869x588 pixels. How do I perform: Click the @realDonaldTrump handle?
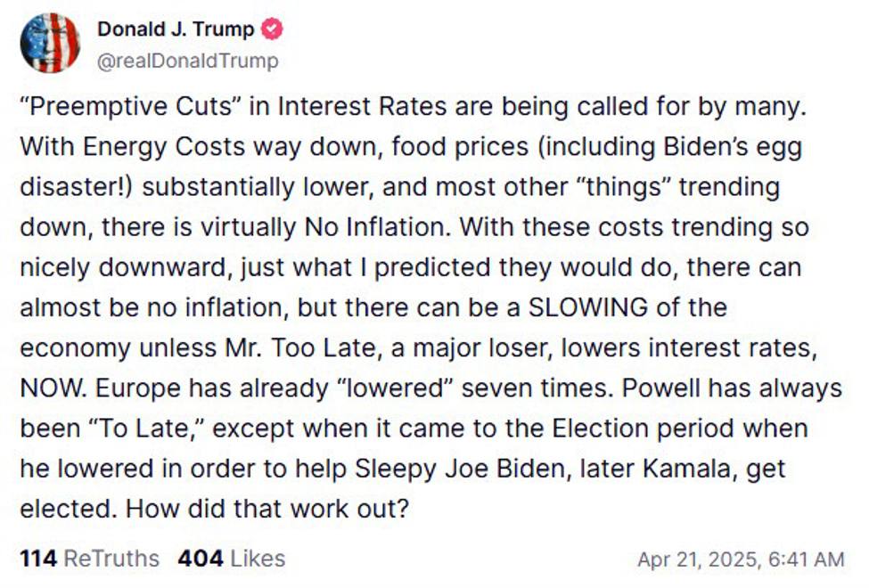coord(187,61)
